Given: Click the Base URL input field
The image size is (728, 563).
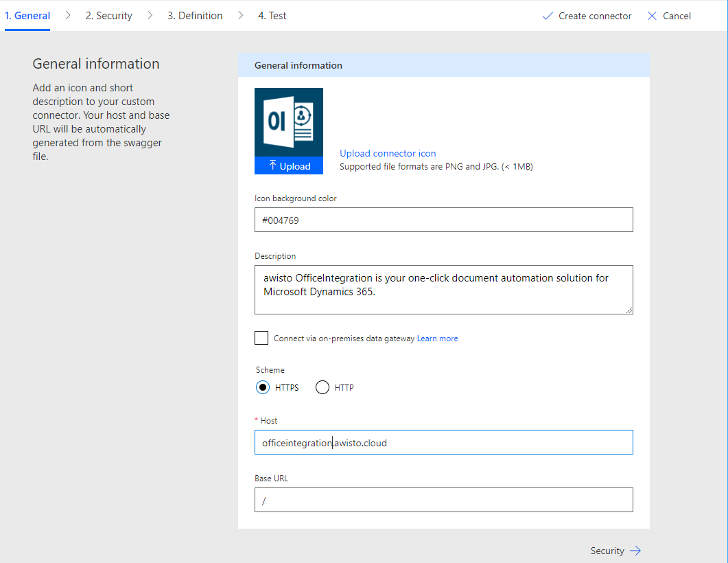Looking at the screenshot, I should [443, 500].
